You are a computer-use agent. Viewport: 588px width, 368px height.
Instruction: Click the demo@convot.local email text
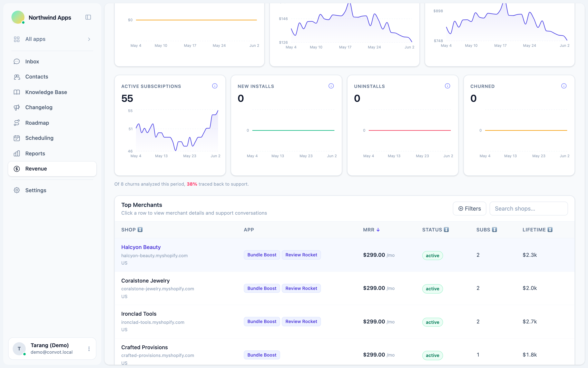pos(51,352)
